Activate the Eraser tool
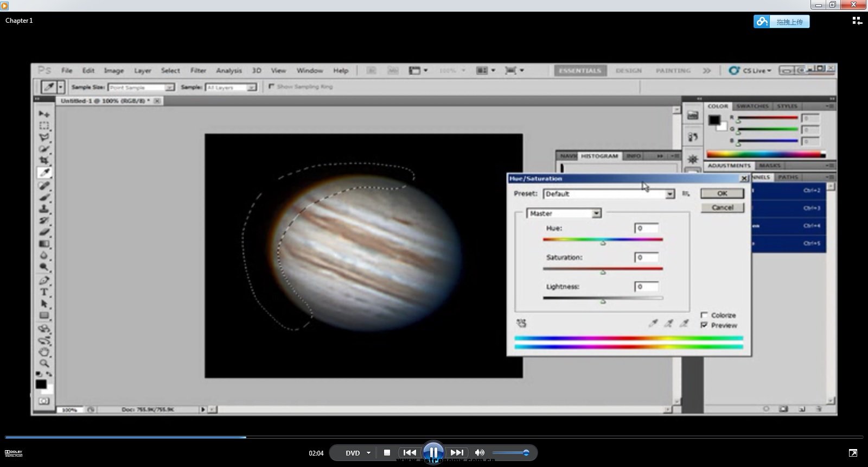Viewport: 868px width, 467px height. click(x=44, y=232)
